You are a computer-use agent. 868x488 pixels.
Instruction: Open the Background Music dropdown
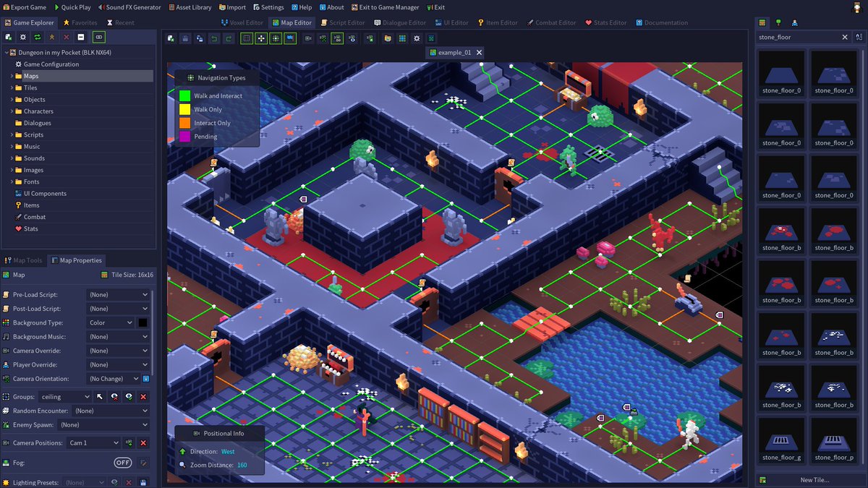click(118, 337)
